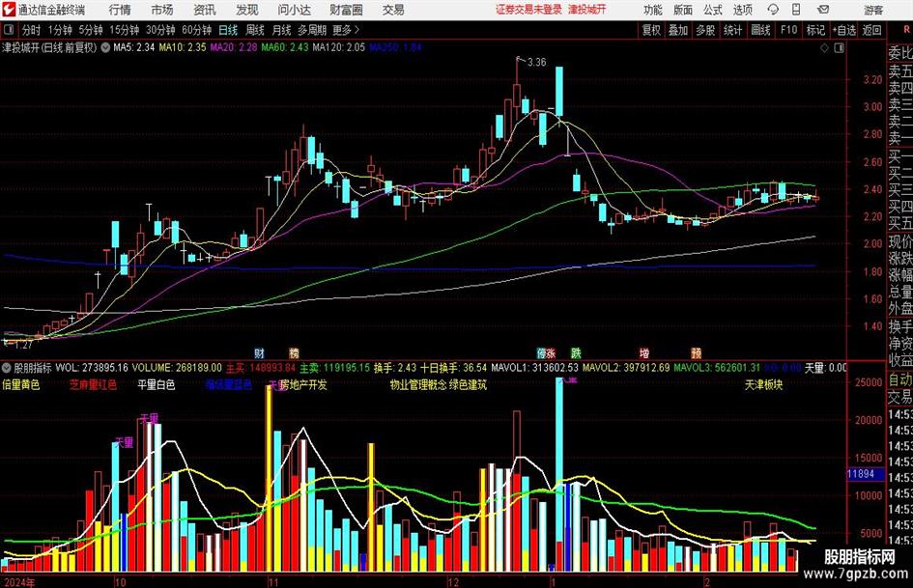
Task: Open the 功能 menu
Action: point(653,10)
